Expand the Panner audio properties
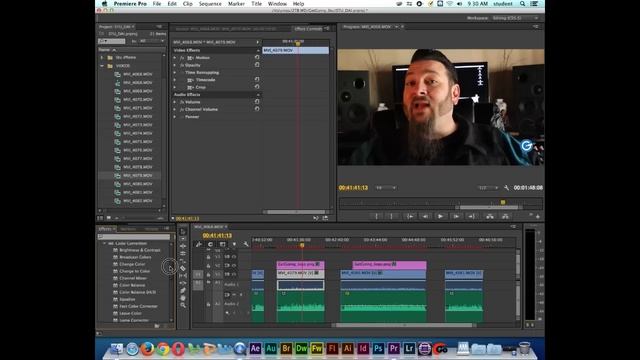Screen dimensions: 640x360 pyautogui.click(x=175, y=117)
